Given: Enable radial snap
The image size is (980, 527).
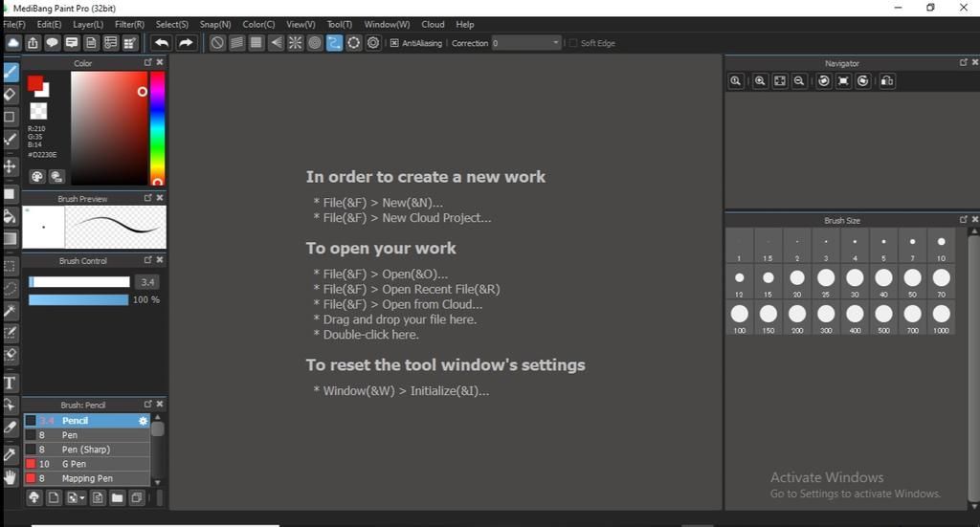Looking at the screenshot, I should tap(295, 43).
